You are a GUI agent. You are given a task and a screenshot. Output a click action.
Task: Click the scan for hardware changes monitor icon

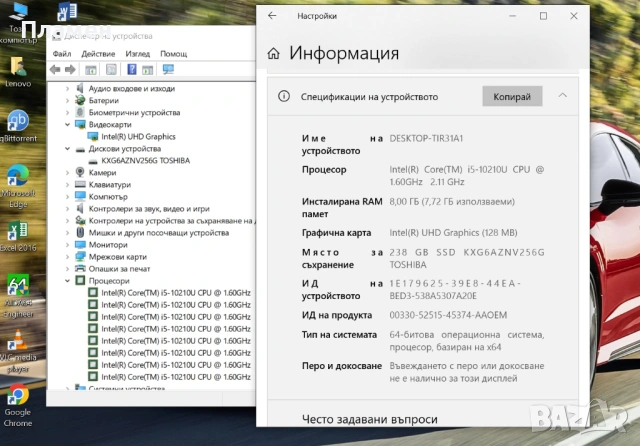pyautogui.click(x=167, y=69)
